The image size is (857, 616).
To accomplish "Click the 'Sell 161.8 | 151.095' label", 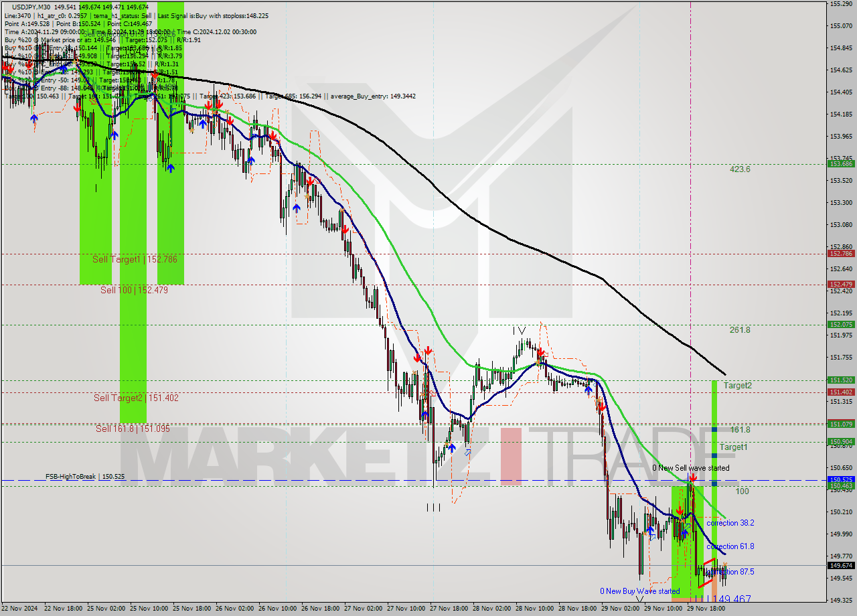I will 133,429.
